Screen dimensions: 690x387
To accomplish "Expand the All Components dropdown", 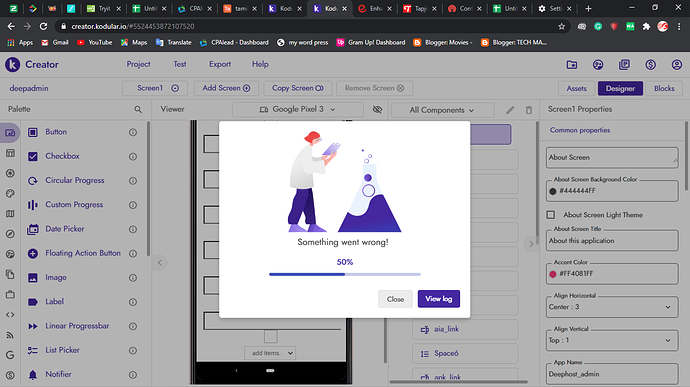I will pos(442,110).
